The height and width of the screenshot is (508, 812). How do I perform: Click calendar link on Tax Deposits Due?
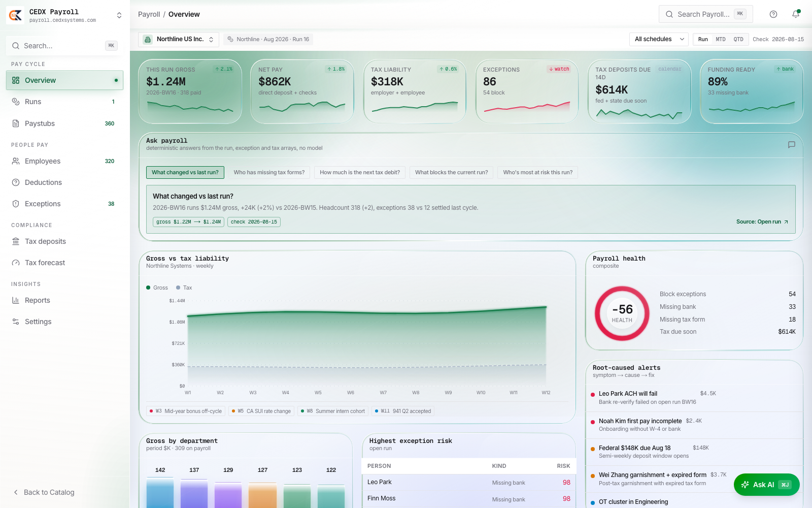click(670, 69)
